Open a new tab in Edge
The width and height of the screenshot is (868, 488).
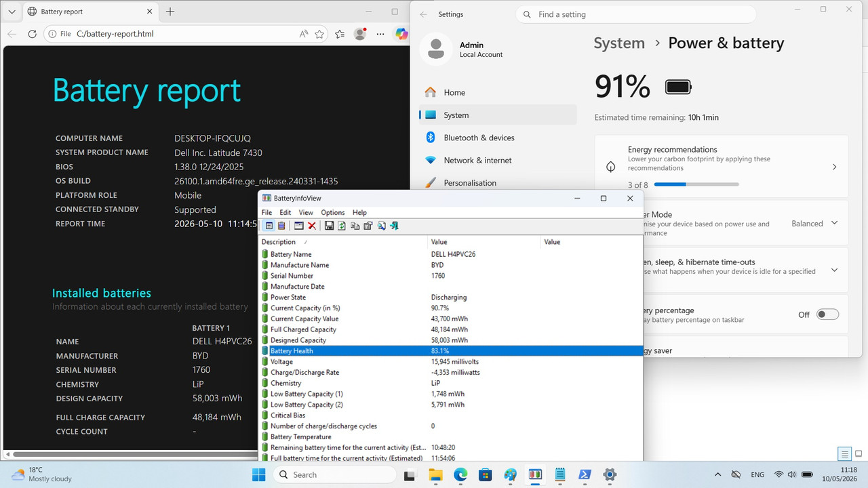(170, 12)
